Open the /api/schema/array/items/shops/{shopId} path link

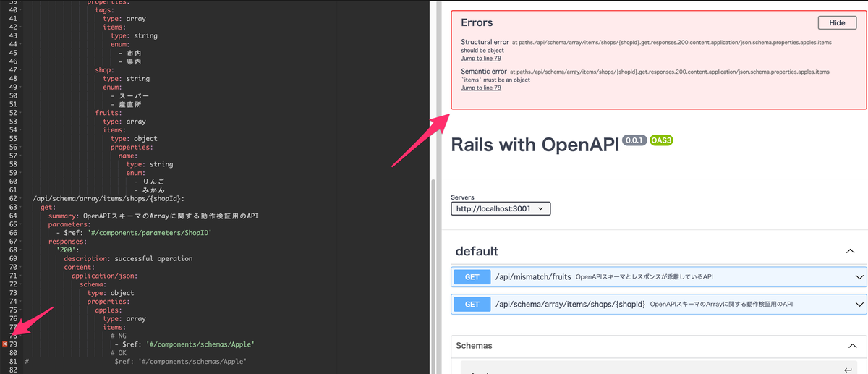coord(570,305)
